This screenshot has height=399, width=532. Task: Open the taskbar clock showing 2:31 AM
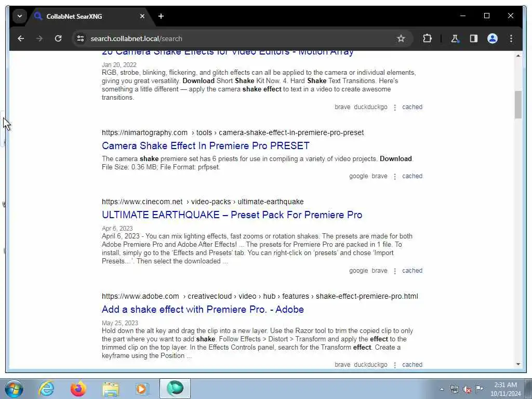pos(506,389)
